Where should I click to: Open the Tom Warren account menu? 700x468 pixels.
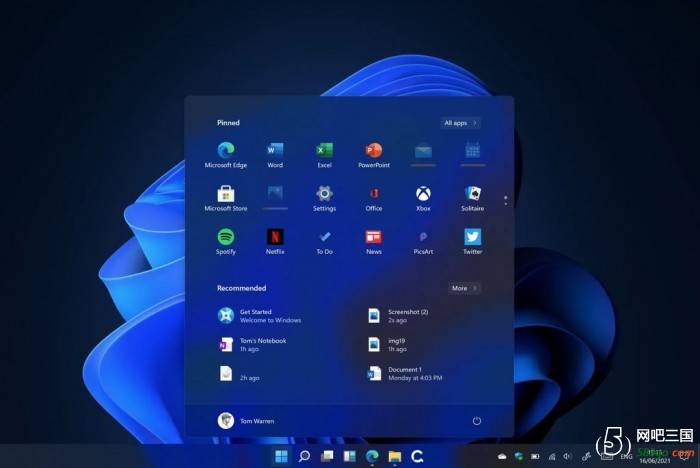[x=246, y=421]
